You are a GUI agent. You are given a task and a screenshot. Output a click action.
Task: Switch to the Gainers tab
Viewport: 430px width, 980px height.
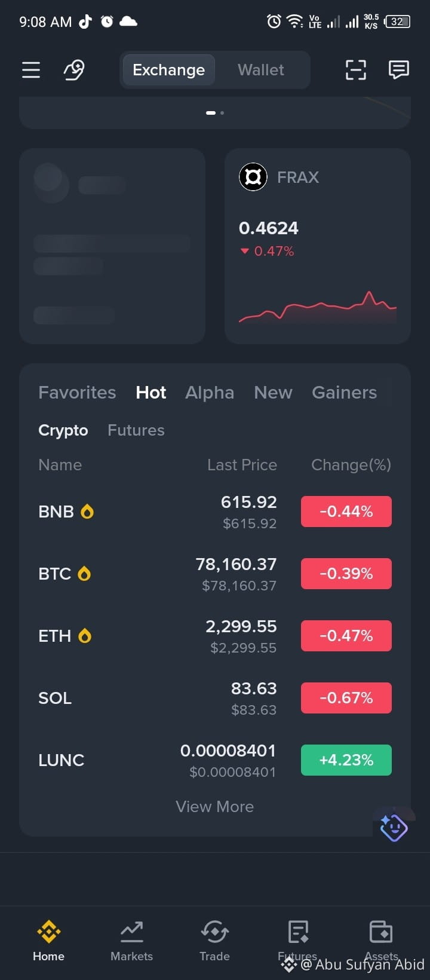pyautogui.click(x=345, y=393)
